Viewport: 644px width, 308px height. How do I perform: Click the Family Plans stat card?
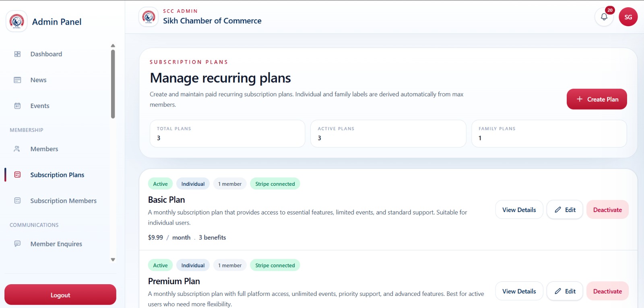click(549, 133)
